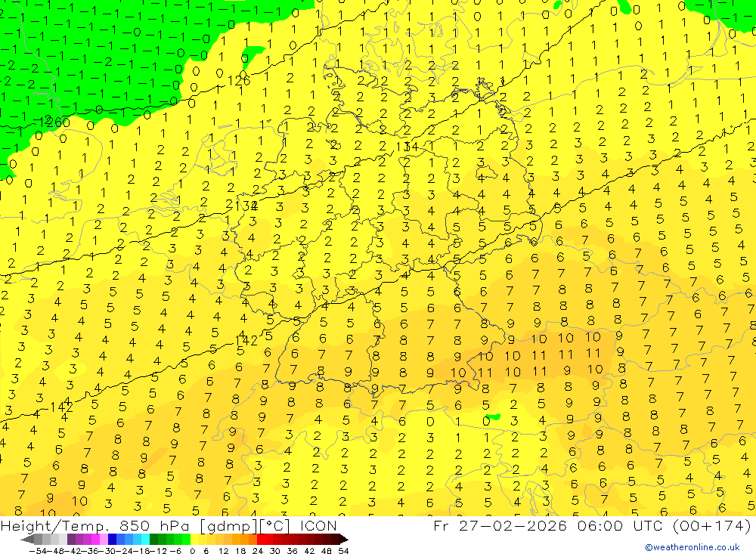
Task: Click the (00+174) forecast hour text
Action: [712, 525]
